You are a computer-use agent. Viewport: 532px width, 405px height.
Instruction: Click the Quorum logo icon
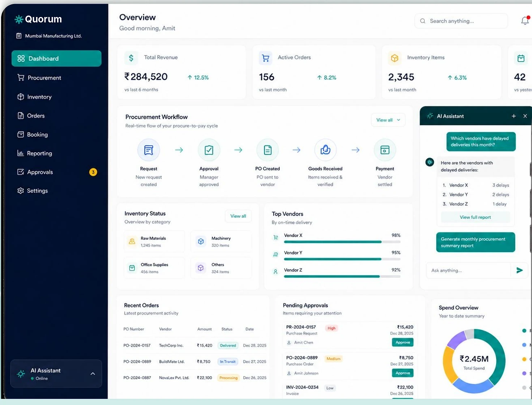click(x=19, y=19)
